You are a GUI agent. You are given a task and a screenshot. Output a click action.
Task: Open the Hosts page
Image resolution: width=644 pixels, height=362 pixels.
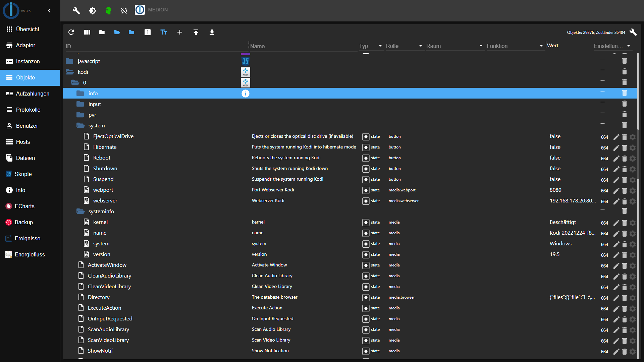click(30, 142)
